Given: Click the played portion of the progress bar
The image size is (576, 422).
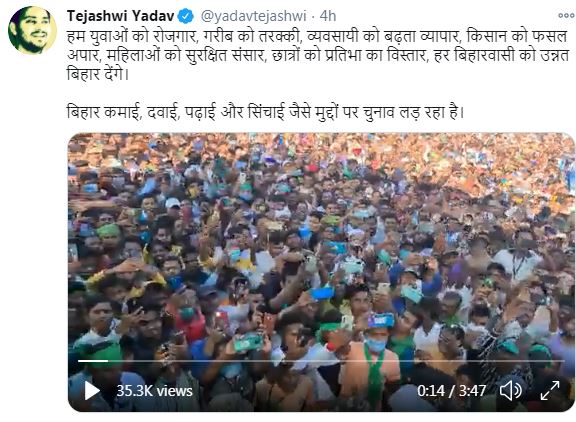Looking at the screenshot, I should pyautogui.click(x=93, y=361).
